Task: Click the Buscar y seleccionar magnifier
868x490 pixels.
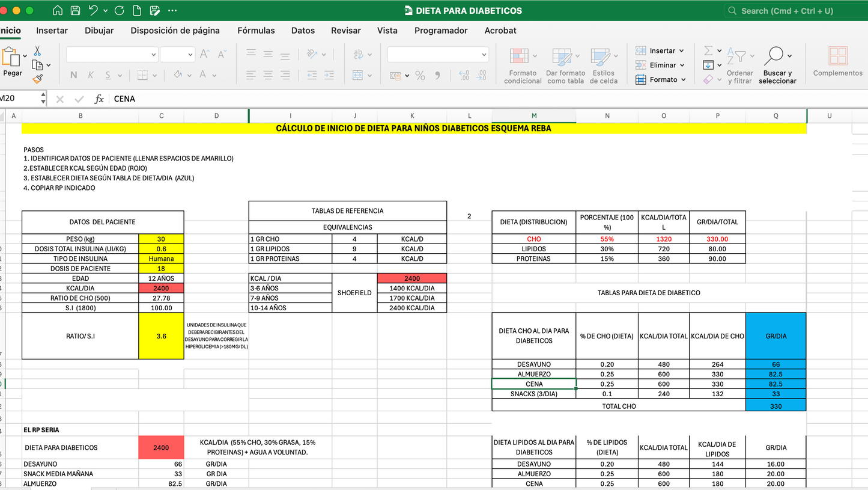Action: 775,56
